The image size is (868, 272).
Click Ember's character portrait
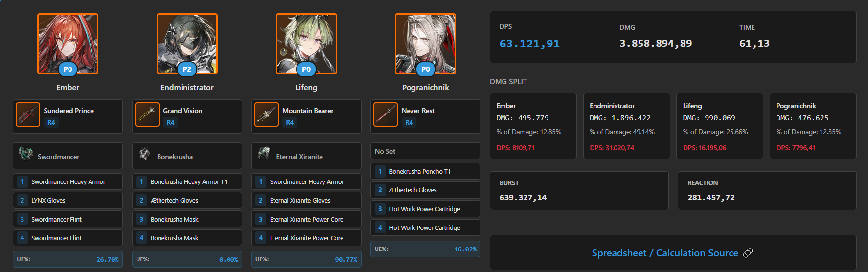click(x=68, y=44)
